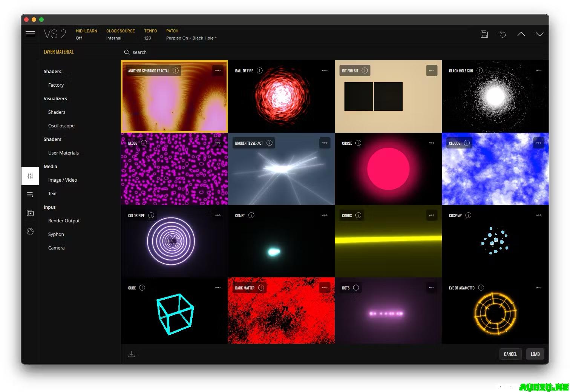Open the mixer sliders sidebar icon
Viewport: 570px width, 392px height.
(x=30, y=176)
